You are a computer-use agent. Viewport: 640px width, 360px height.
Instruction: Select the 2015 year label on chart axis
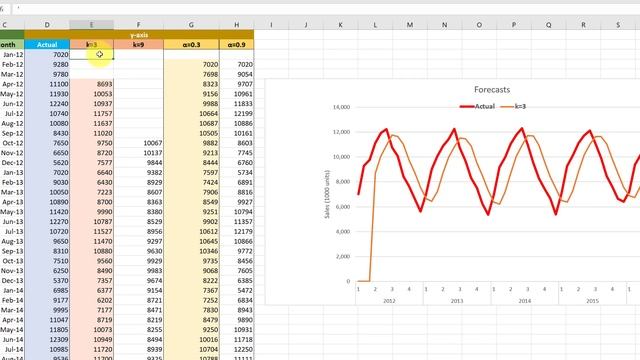(x=592, y=301)
